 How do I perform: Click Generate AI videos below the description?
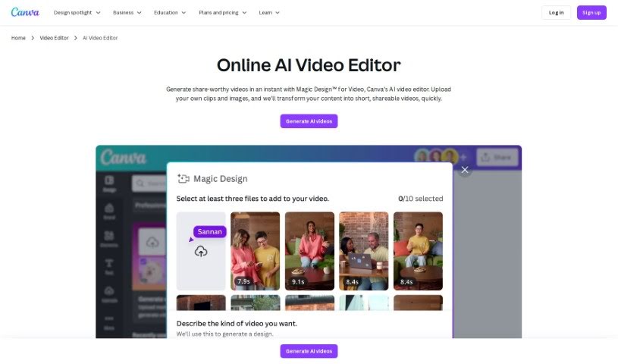tap(309, 121)
